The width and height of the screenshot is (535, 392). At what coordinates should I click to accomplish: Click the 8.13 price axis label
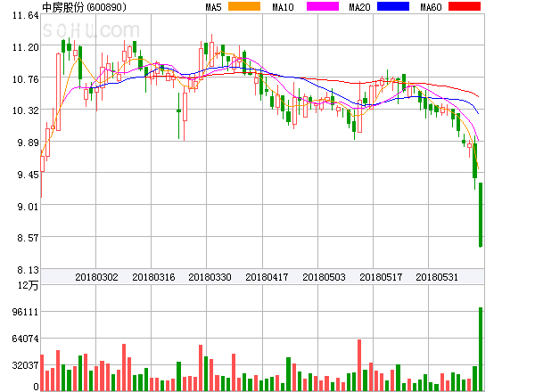[29, 270]
